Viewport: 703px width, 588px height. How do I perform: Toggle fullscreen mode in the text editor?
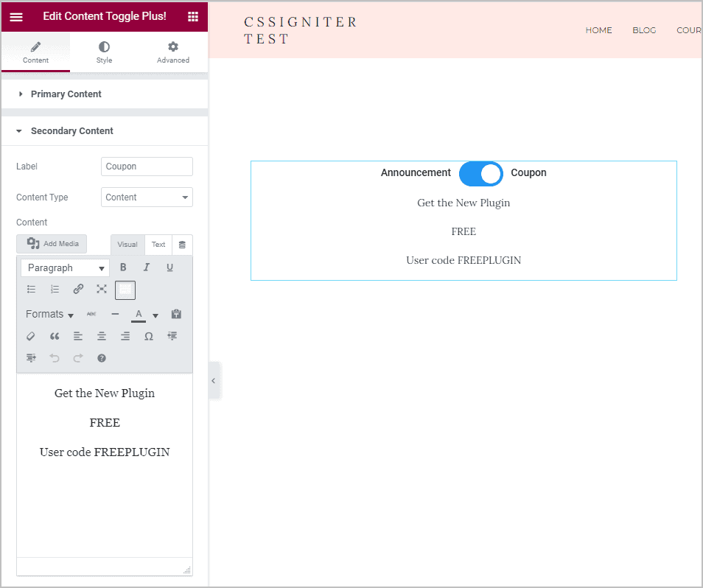[102, 289]
